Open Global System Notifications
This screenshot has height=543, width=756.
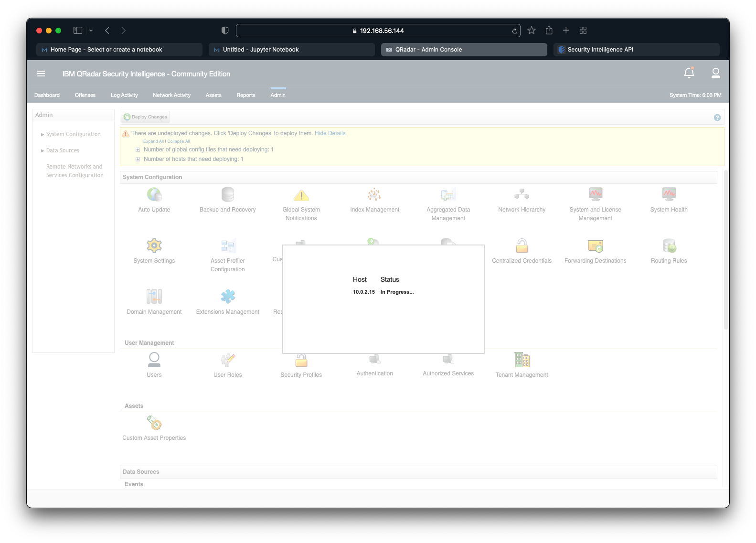click(x=301, y=195)
